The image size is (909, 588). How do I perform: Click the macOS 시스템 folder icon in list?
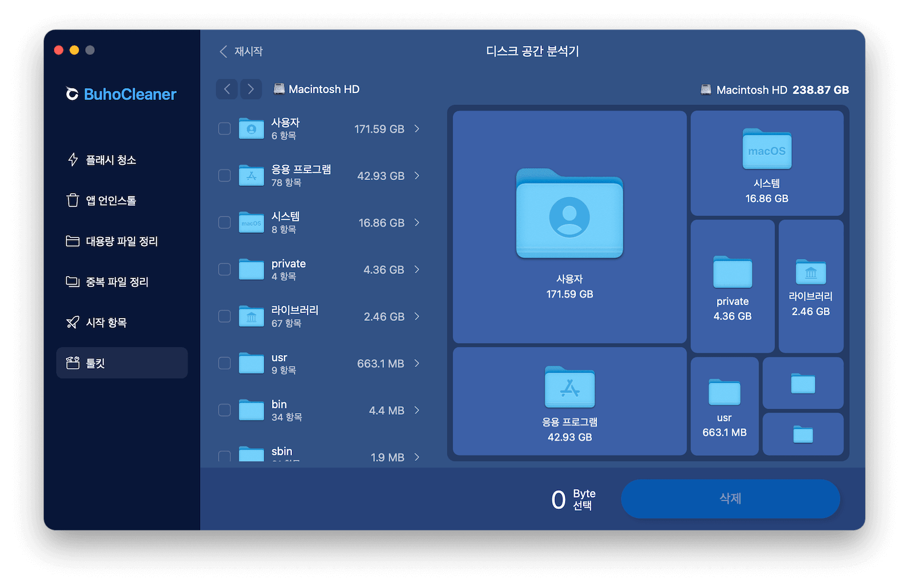coord(251,222)
